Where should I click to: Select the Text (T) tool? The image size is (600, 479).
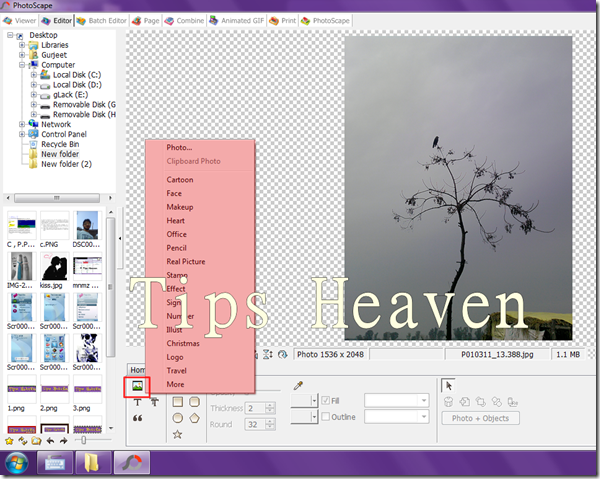[x=137, y=402]
